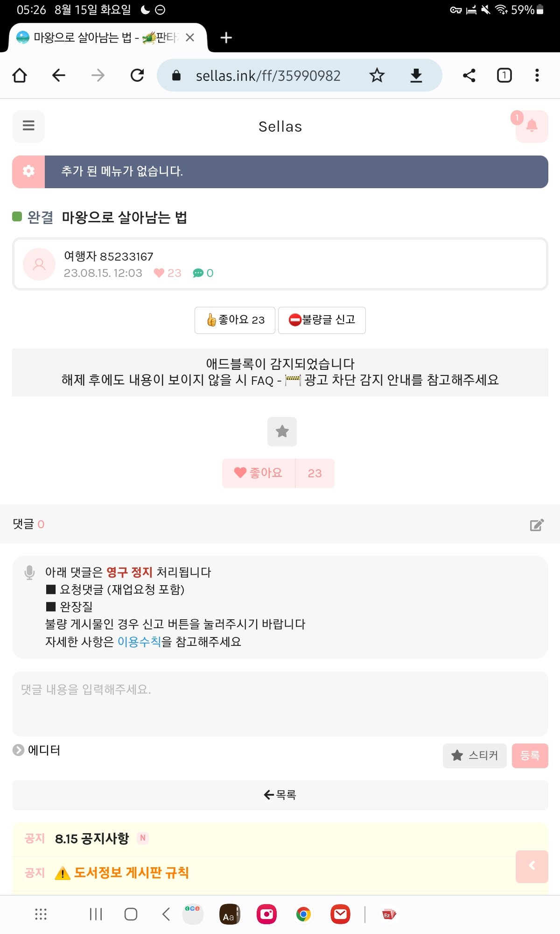
Task: Reload the current page
Action: coord(137,75)
